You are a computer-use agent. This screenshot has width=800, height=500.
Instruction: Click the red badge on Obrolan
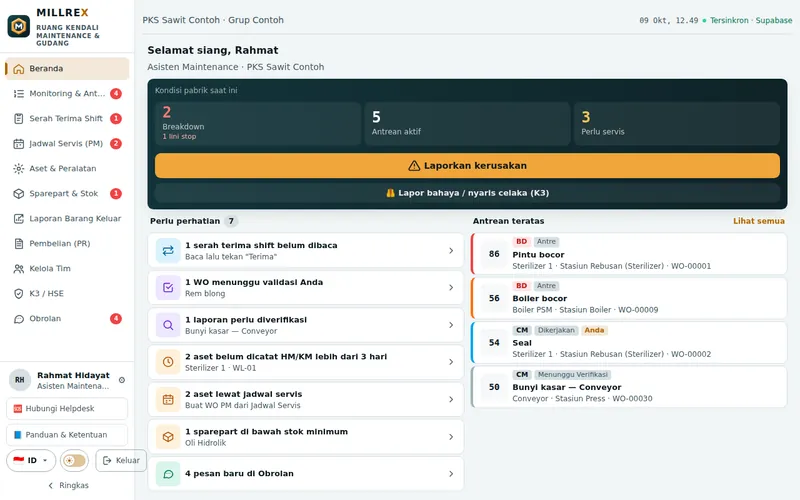[x=116, y=319]
